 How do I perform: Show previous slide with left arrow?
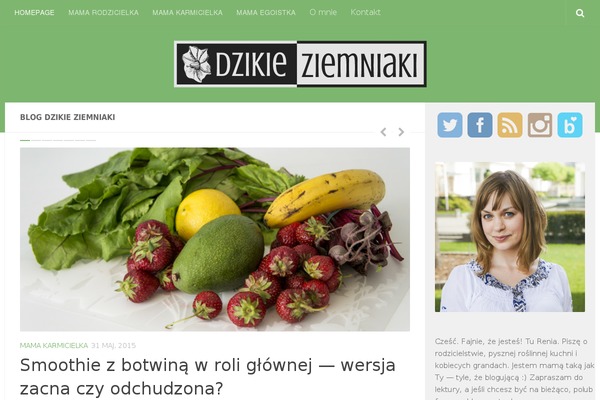pos(383,132)
